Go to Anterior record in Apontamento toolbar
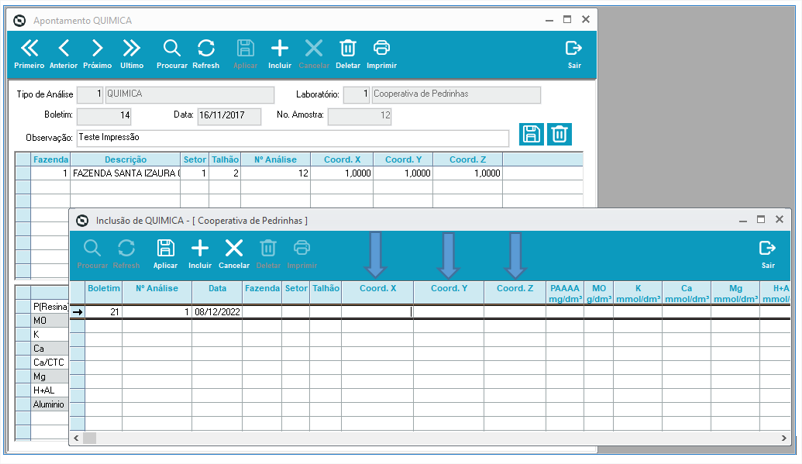The image size is (802, 464). point(63,54)
